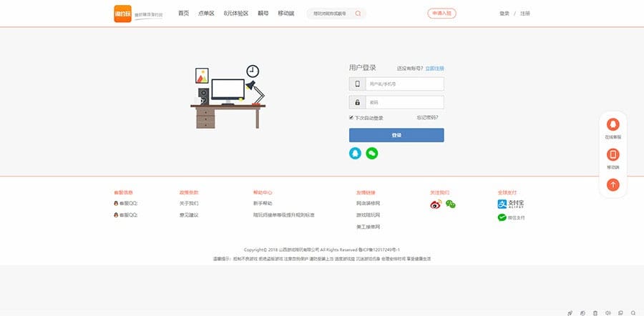The image size is (644, 316).
Task: Click second 客服QQ penguin entry
Action: tap(126, 215)
